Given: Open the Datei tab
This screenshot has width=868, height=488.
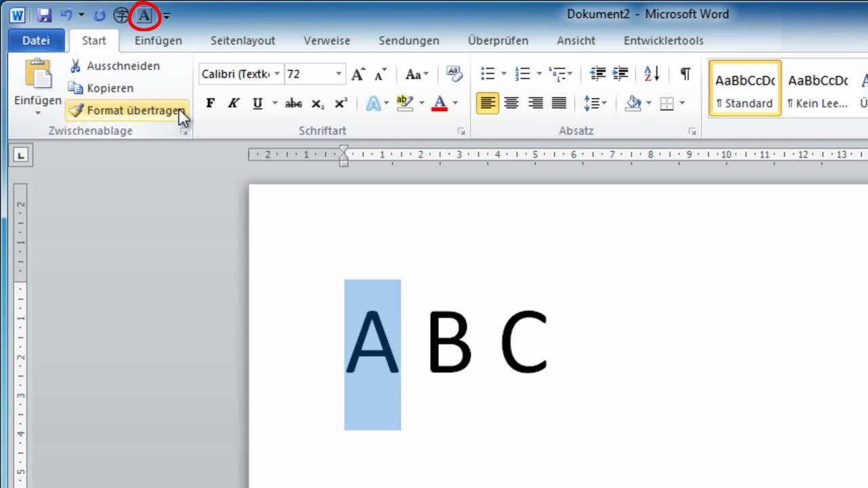Looking at the screenshot, I should [x=36, y=41].
